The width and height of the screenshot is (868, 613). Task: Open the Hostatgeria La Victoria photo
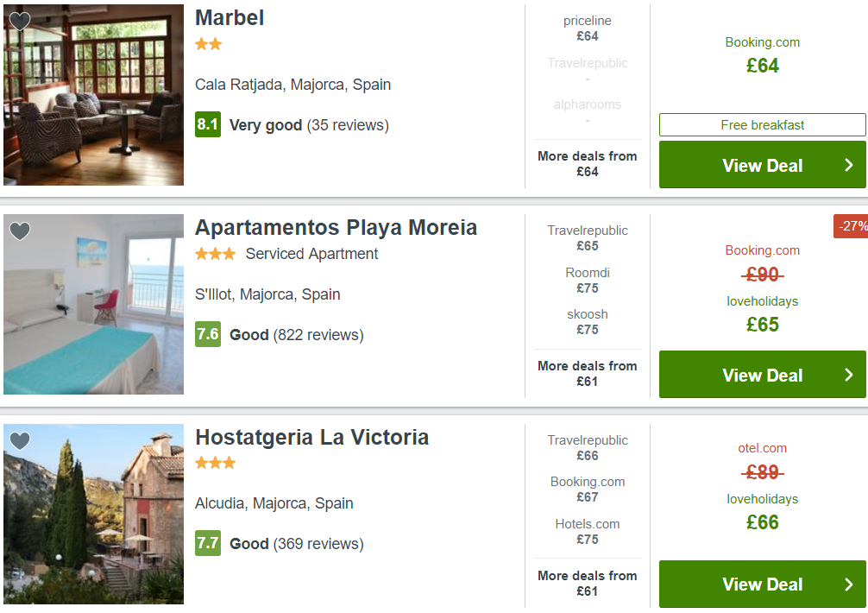[93, 515]
